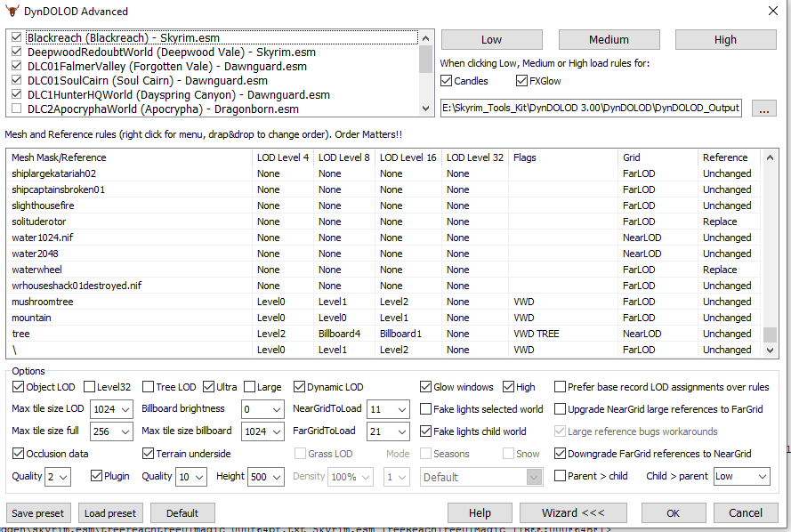
Task: Reset settings with Default button
Action: coord(182,512)
